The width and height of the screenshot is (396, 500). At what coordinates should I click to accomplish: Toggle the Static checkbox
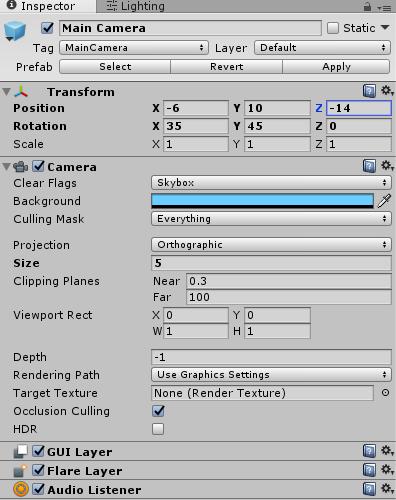(x=333, y=28)
